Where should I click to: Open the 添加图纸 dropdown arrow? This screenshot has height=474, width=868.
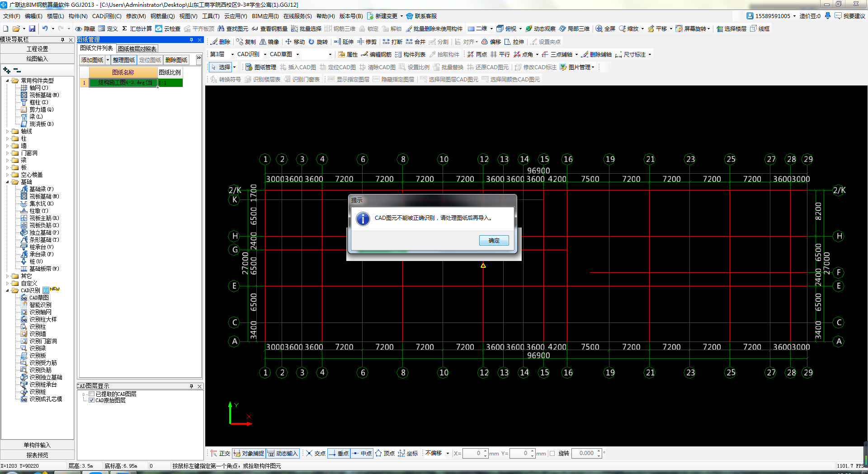108,60
